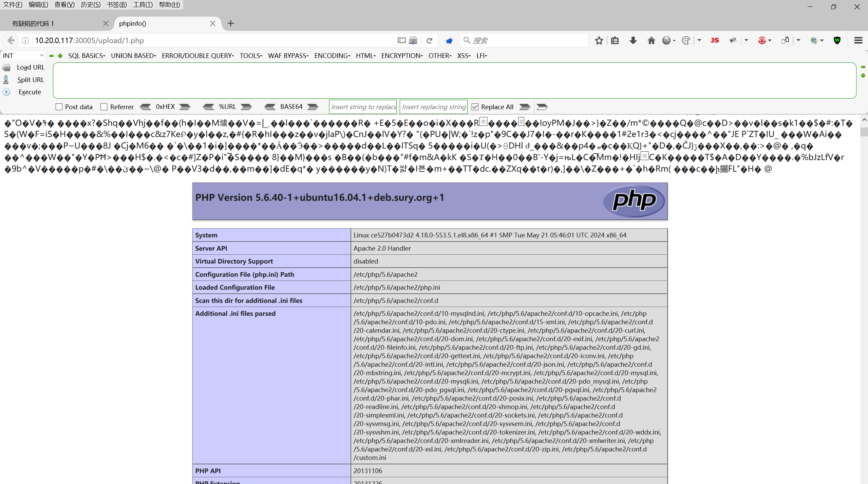The width and height of the screenshot is (868, 484).
Task: Open the 工具(T) menu
Action: [143, 5]
